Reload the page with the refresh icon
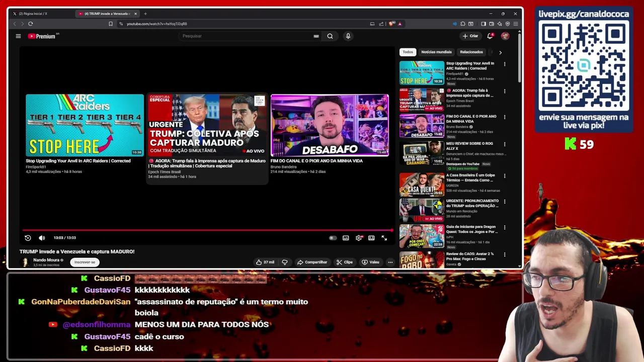The width and height of the screenshot is (644, 362). (31, 24)
